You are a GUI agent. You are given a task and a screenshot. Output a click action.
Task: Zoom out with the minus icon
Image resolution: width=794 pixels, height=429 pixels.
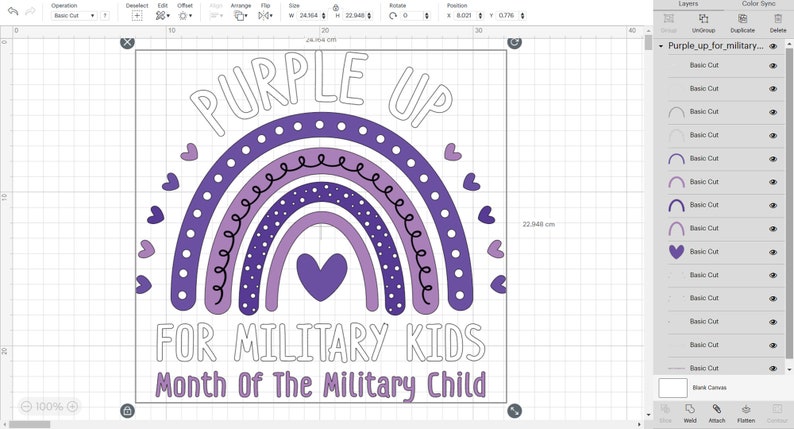26,406
